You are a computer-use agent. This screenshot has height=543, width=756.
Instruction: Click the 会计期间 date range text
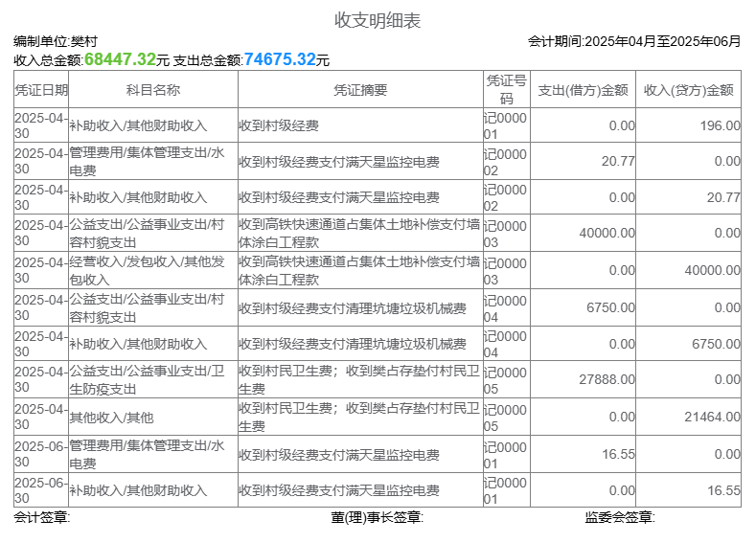[634, 41]
